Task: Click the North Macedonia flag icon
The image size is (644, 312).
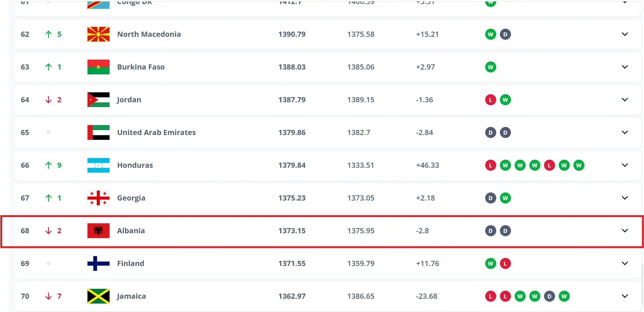Action: point(99,34)
